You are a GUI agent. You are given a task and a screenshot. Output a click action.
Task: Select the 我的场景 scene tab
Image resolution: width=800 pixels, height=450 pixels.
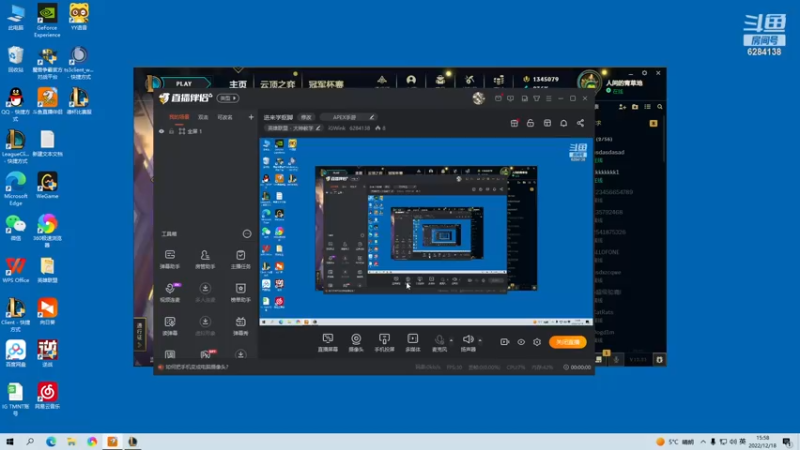(179, 117)
